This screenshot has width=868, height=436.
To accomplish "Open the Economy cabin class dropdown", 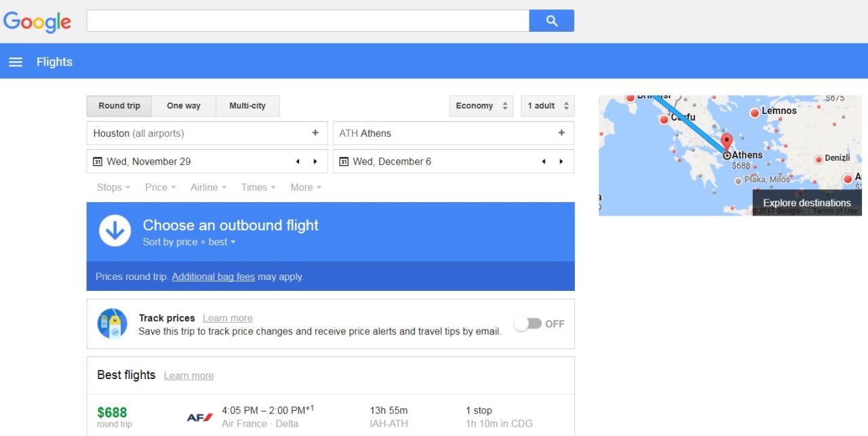I will tap(481, 106).
